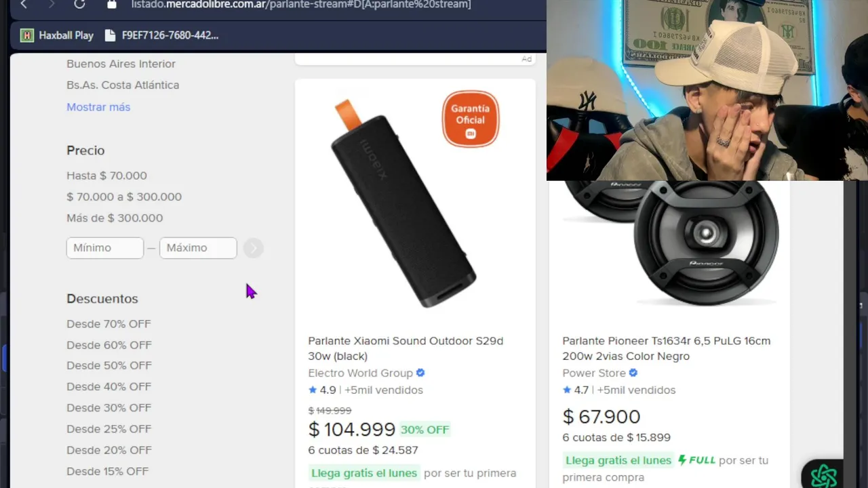The height and width of the screenshot is (488, 868).
Task: Click the Mínimo price input field
Action: [x=104, y=248]
